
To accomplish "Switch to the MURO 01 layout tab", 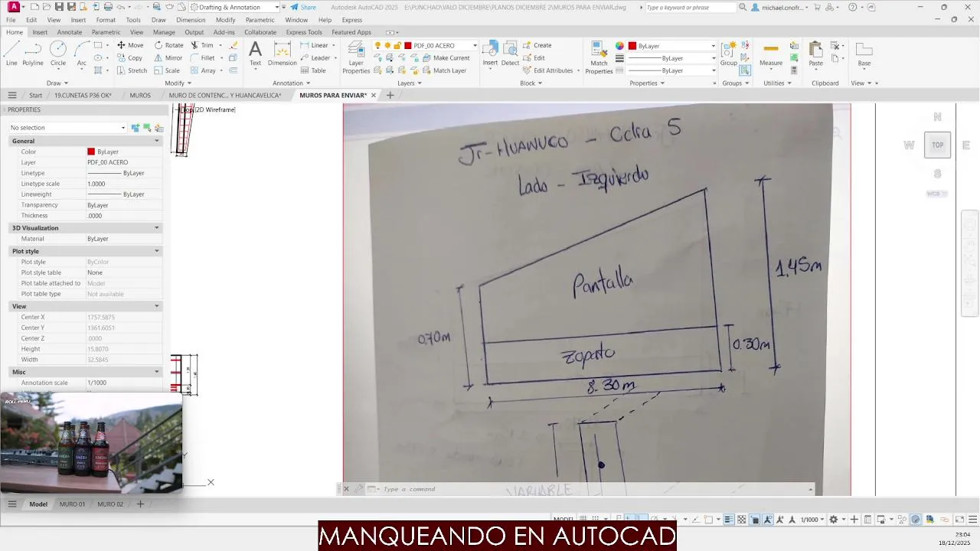I will point(72,504).
